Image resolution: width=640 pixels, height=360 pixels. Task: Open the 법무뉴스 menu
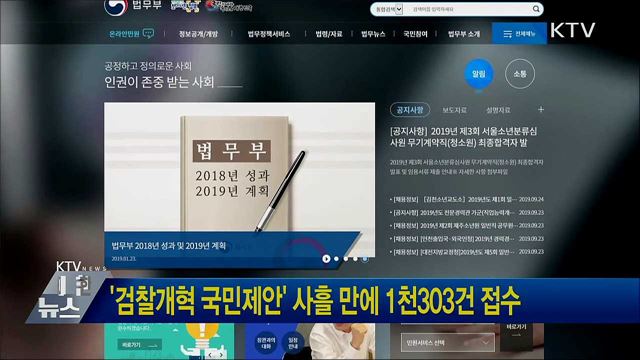pyautogui.click(x=373, y=34)
